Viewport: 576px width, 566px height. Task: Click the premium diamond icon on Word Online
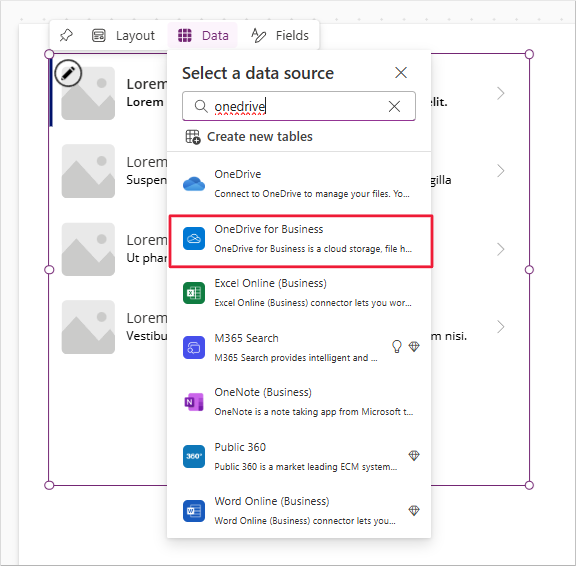(x=414, y=510)
